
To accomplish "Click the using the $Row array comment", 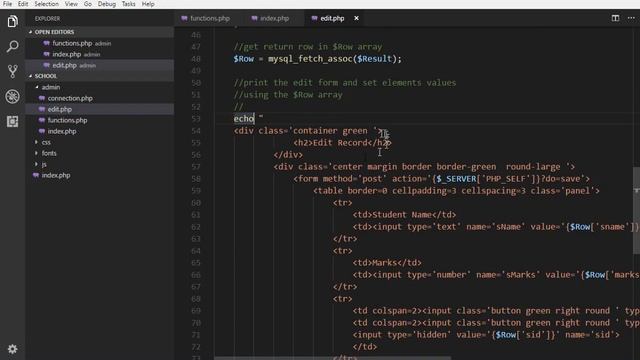I will tap(288, 95).
